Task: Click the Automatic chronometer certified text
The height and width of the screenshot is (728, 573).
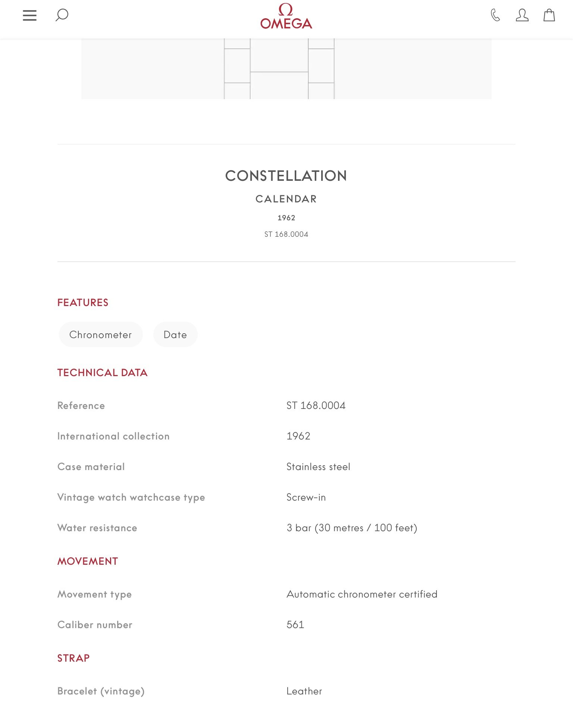Action: click(x=362, y=594)
